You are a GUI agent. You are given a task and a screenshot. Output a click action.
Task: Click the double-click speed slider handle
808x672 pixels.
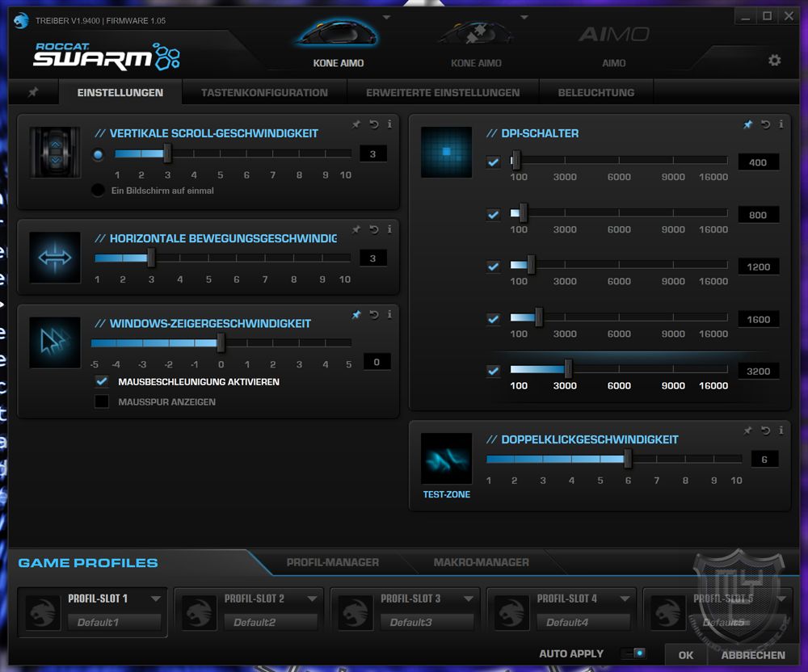(628, 458)
